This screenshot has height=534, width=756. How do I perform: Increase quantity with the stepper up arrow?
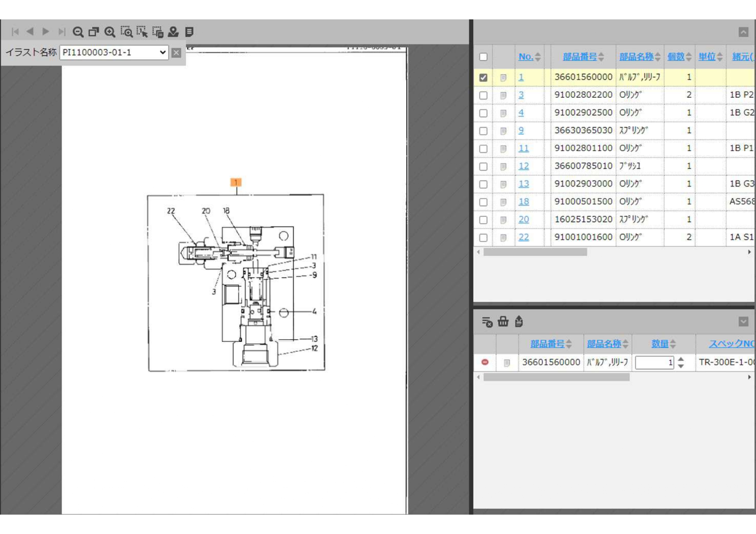click(x=681, y=359)
